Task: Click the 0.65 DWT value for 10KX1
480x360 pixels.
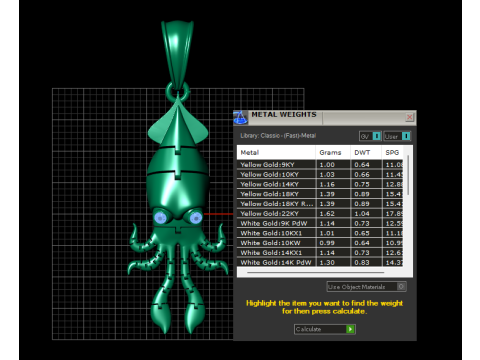Action: click(x=362, y=233)
